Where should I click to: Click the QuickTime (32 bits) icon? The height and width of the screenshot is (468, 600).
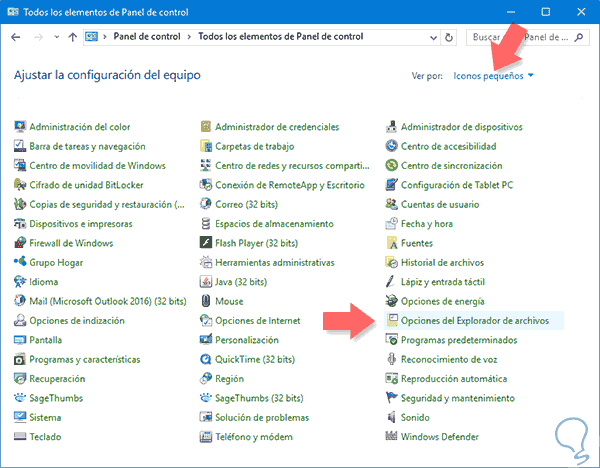click(x=206, y=359)
